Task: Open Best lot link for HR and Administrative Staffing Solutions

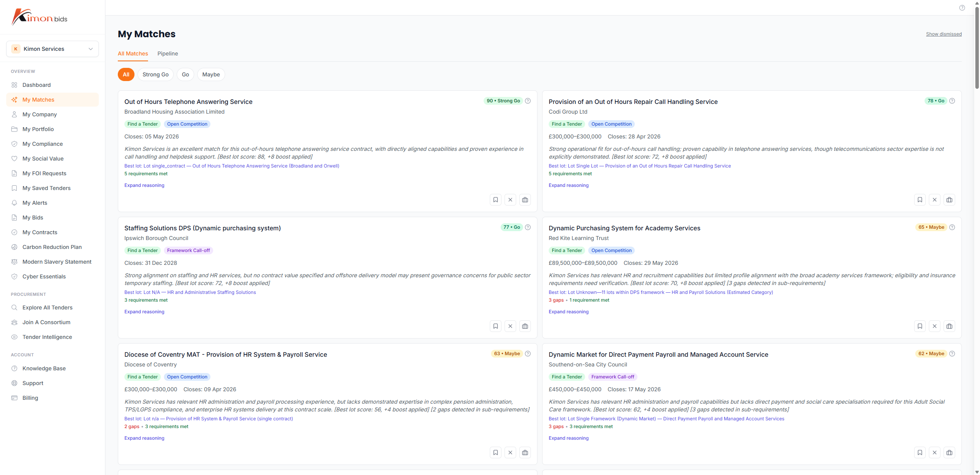Action: (190, 292)
